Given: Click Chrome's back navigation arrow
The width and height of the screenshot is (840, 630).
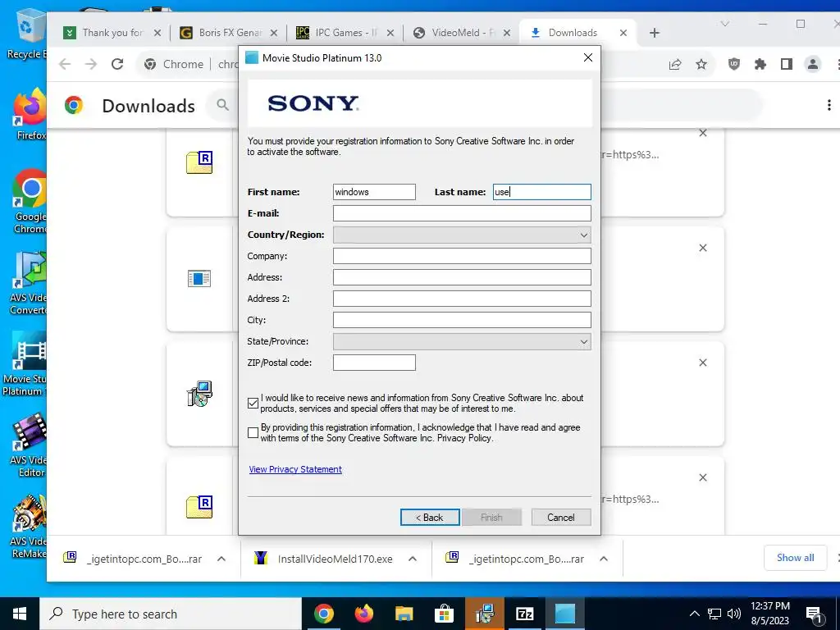Looking at the screenshot, I should pyautogui.click(x=65, y=64).
